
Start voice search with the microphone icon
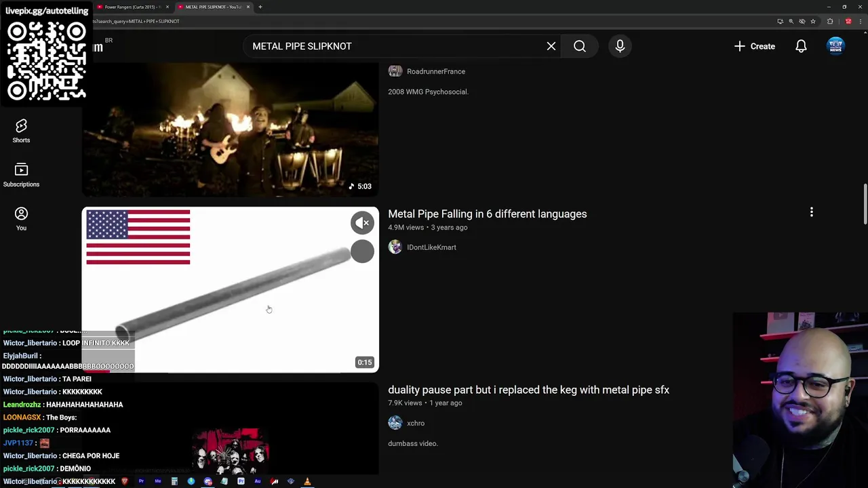pyautogui.click(x=620, y=46)
